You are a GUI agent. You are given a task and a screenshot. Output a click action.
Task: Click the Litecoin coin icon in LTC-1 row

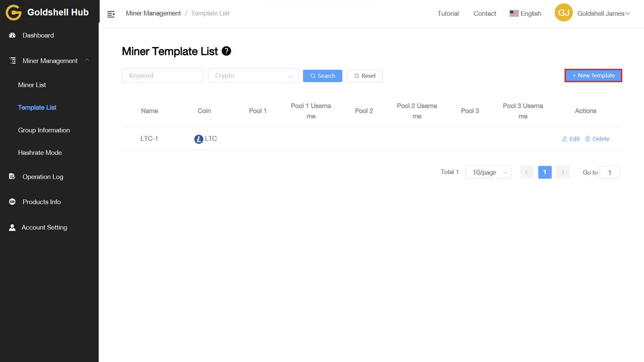click(x=199, y=139)
